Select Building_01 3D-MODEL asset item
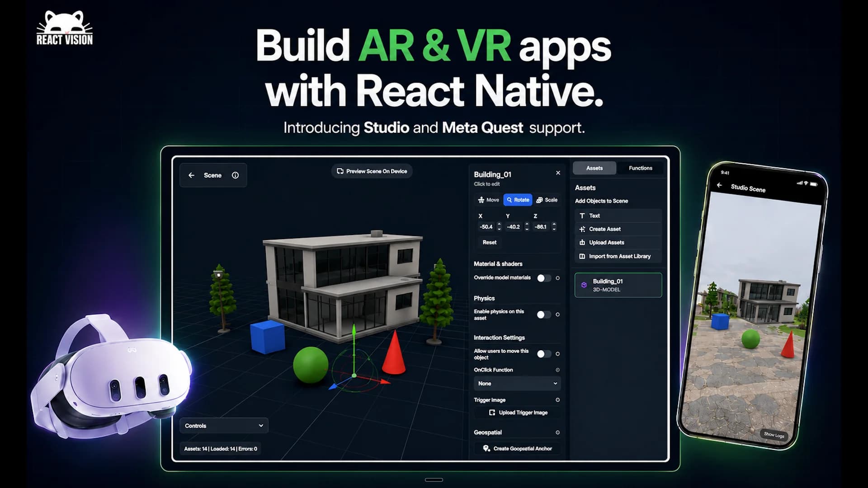868x488 pixels. [x=618, y=285]
